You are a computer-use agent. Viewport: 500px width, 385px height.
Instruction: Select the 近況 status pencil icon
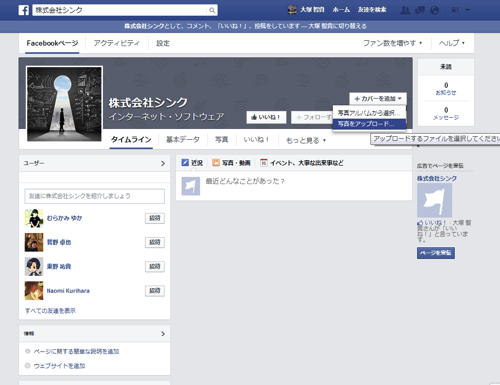point(185,163)
